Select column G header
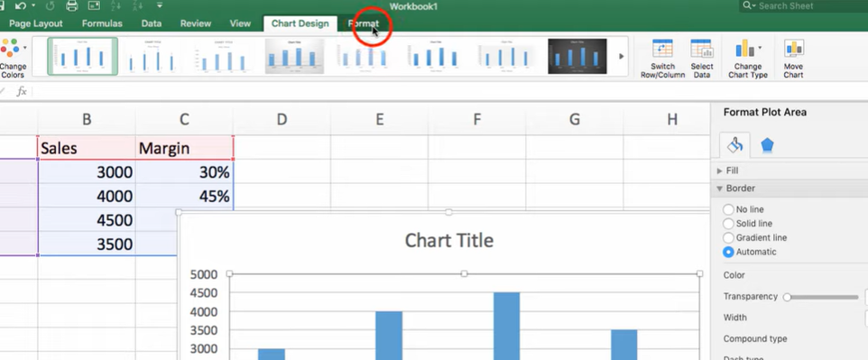868x360 pixels. pos(575,119)
